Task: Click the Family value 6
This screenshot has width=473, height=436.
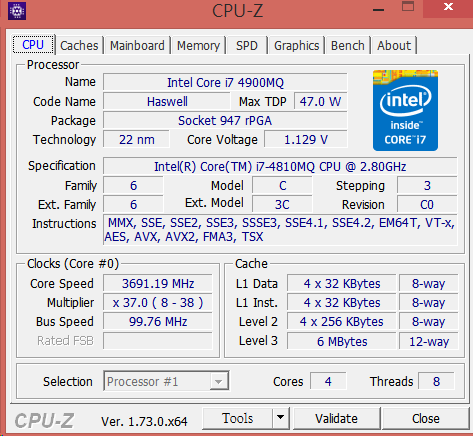Action: 133,185
